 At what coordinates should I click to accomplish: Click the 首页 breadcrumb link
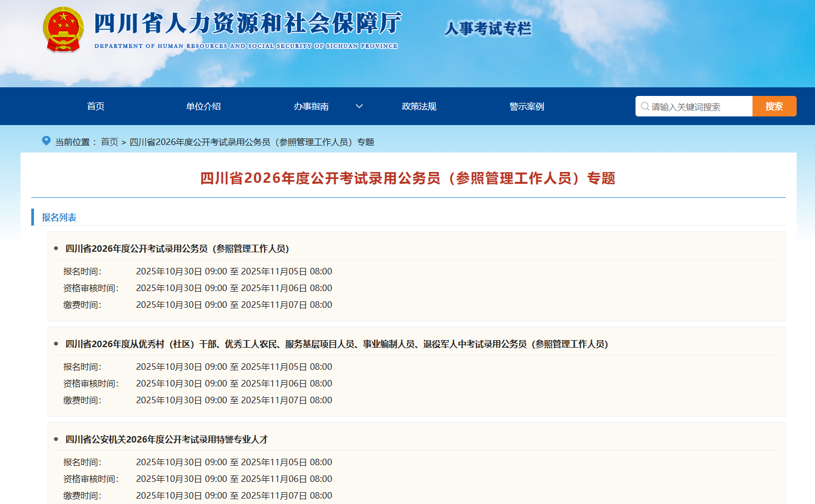click(109, 142)
